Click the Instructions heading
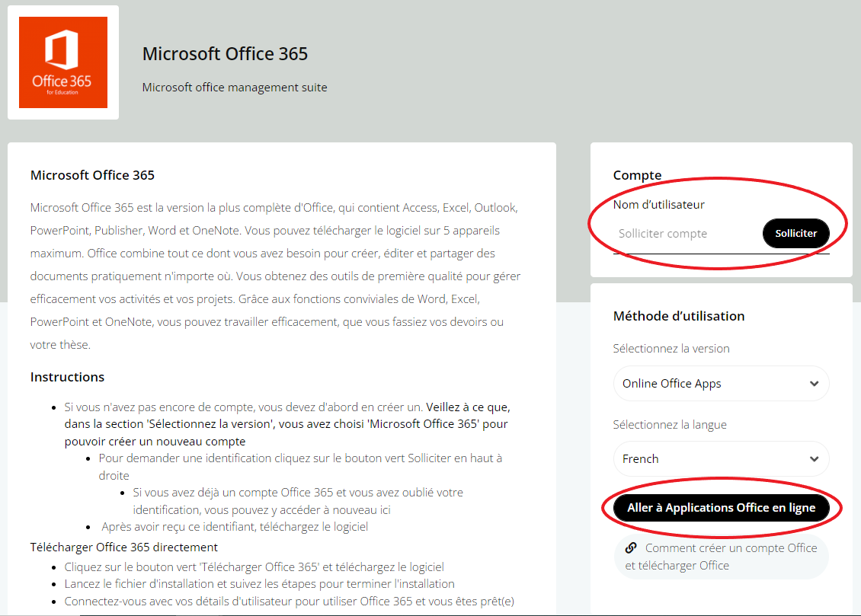Image resolution: width=861 pixels, height=616 pixels. pyautogui.click(x=67, y=377)
